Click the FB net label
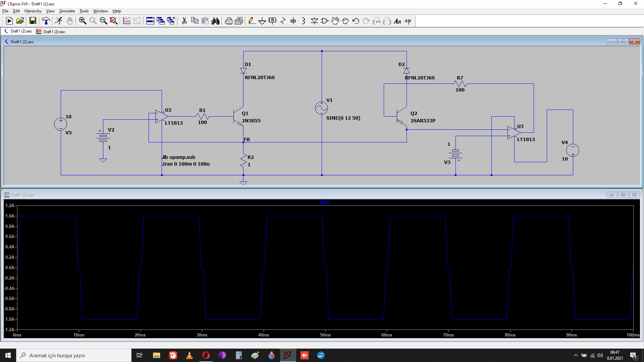The image size is (644, 362). [247, 139]
